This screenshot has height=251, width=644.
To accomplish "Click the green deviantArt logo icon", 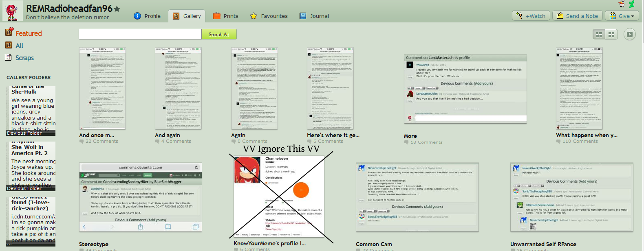I will (x=632, y=4).
